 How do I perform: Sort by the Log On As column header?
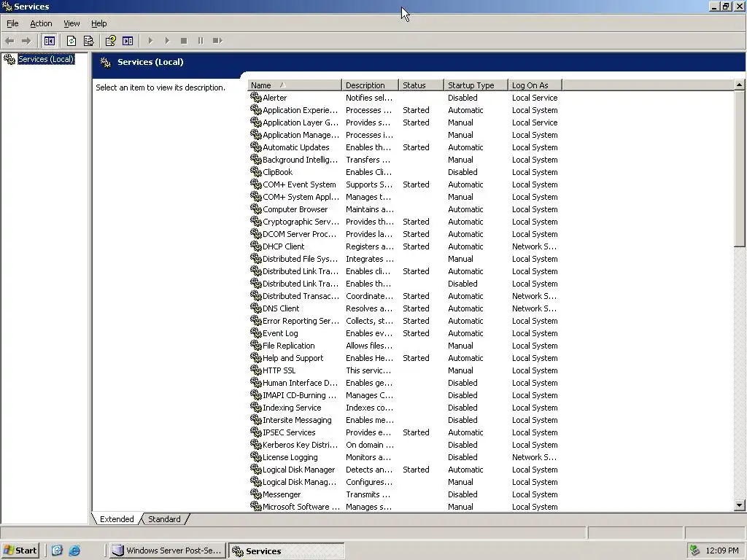(x=535, y=85)
